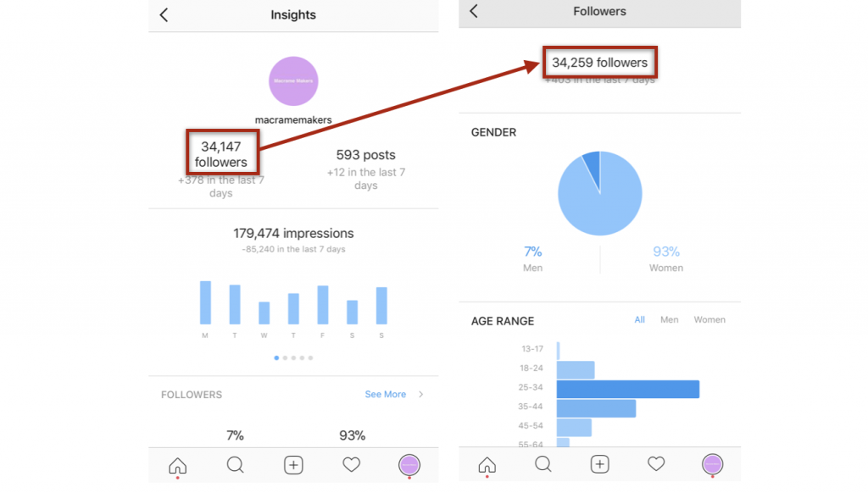Tap Friday impressions bar
The image size is (868, 493).
pyautogui.click(x=323, y=304)
